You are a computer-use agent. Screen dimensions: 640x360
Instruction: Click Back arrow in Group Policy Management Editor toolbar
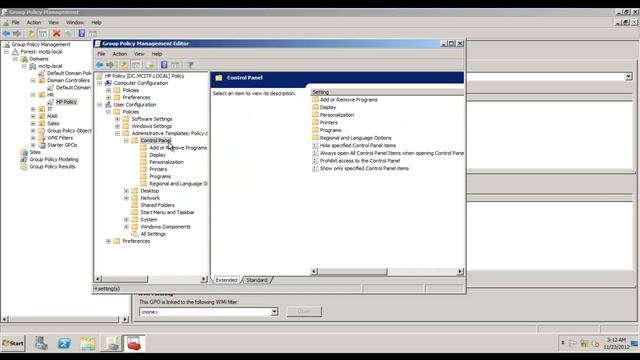tap(99, 65)
